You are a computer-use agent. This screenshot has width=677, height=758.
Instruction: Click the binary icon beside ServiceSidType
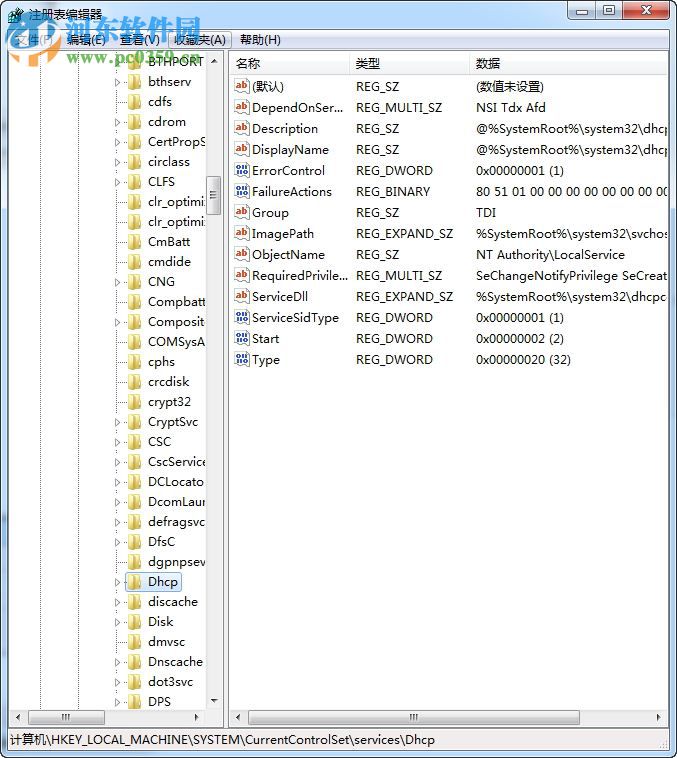pyautogui.click(x=241, y=317)
